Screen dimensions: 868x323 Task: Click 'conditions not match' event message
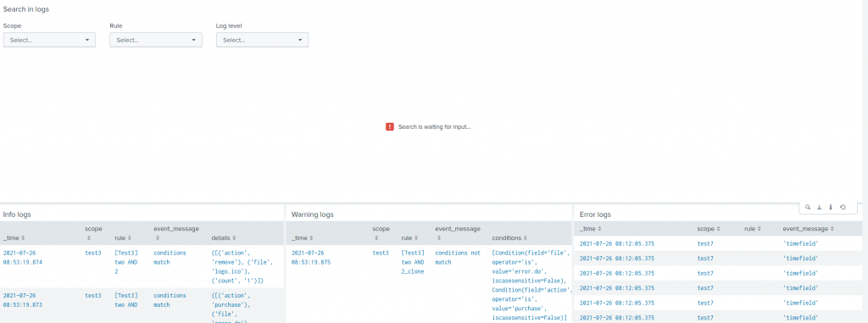point(458,257)
